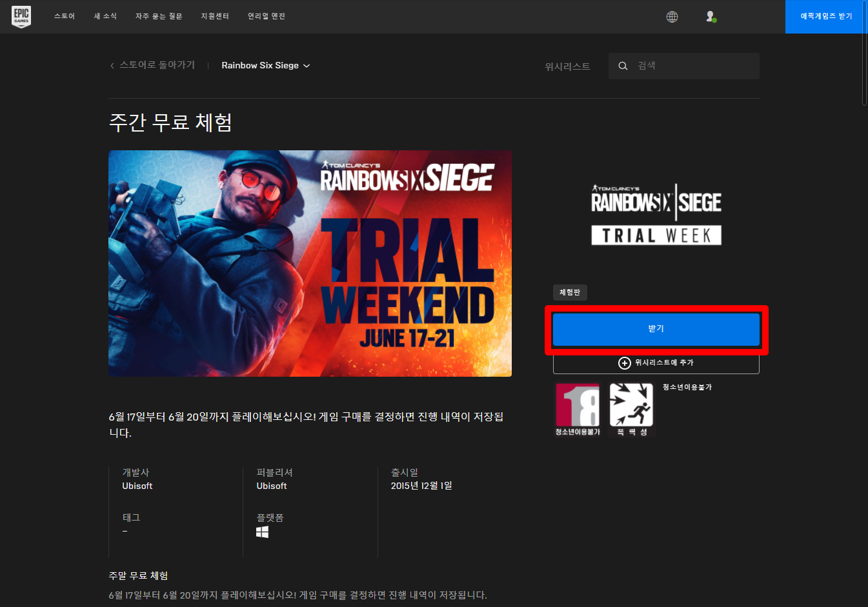Open the language globe icon

(672, 17)
